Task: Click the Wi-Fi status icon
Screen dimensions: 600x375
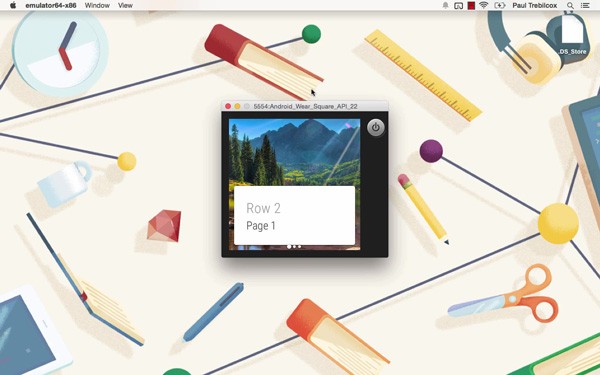Action: tap(484, 5)
